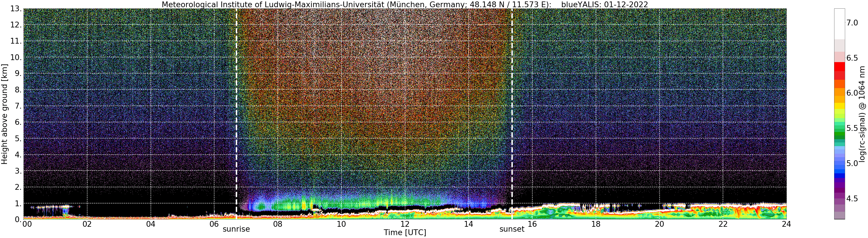Click the height axis tick label 11.
This screenshot has height=238, width=868.
[16, 41]
